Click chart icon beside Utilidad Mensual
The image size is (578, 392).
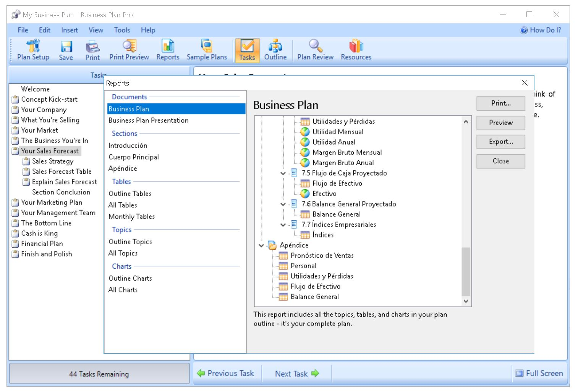(305, 132)
